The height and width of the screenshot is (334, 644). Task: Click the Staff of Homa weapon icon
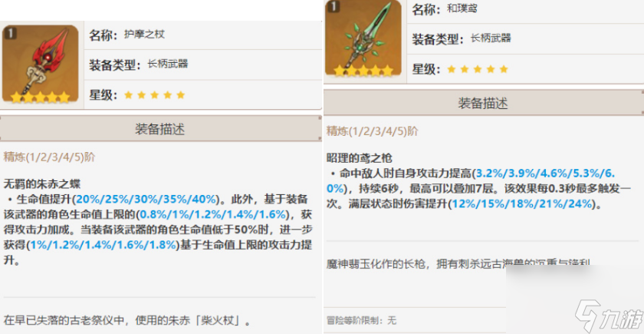click(x=40, y=64)
